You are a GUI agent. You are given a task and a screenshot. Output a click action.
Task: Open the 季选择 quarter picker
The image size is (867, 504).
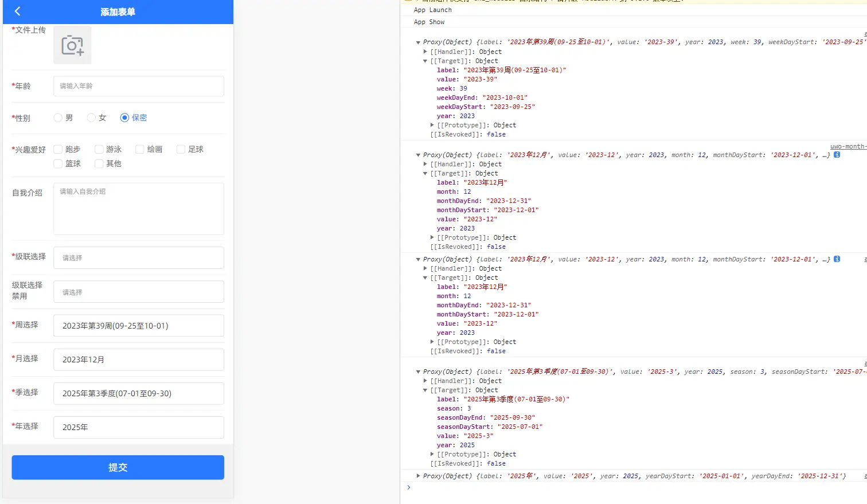pos(139,393)
